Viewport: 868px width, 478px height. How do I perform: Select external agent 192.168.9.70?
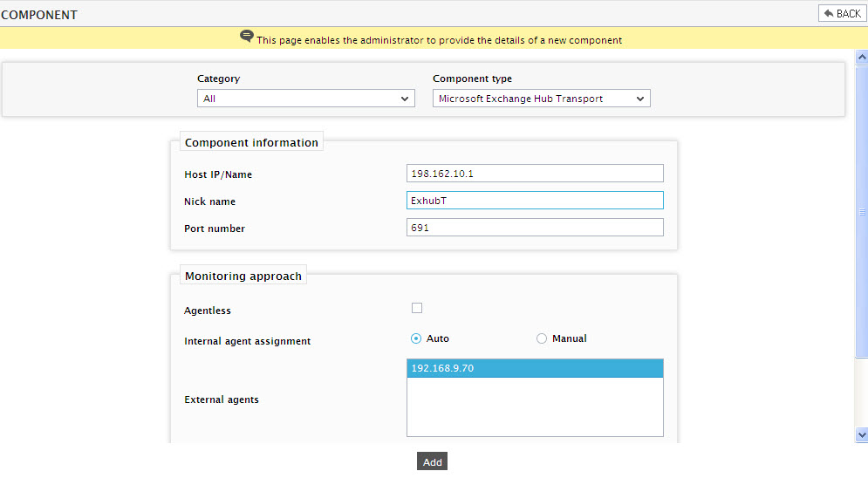point(535,368)
